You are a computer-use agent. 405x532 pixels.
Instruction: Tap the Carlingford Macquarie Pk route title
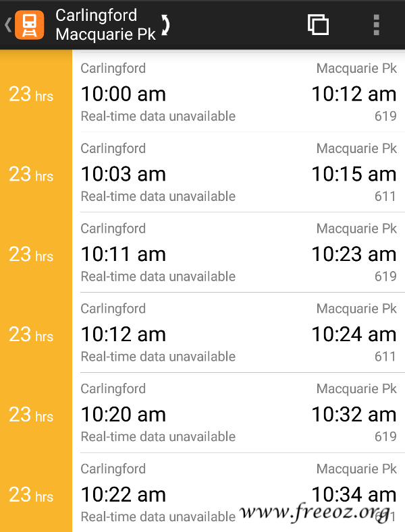106,25
